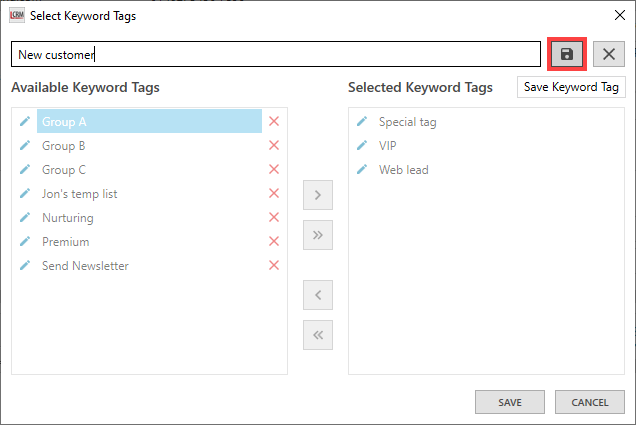Delete the Premium keyword tag
Image resolution: width=636 pixels, height=425 pixels.
tap(274, 242)
